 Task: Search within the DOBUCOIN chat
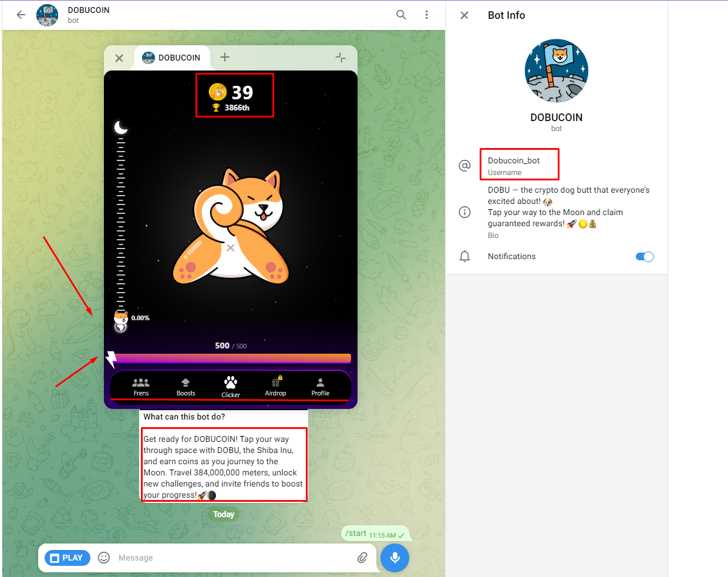[401, 15]
